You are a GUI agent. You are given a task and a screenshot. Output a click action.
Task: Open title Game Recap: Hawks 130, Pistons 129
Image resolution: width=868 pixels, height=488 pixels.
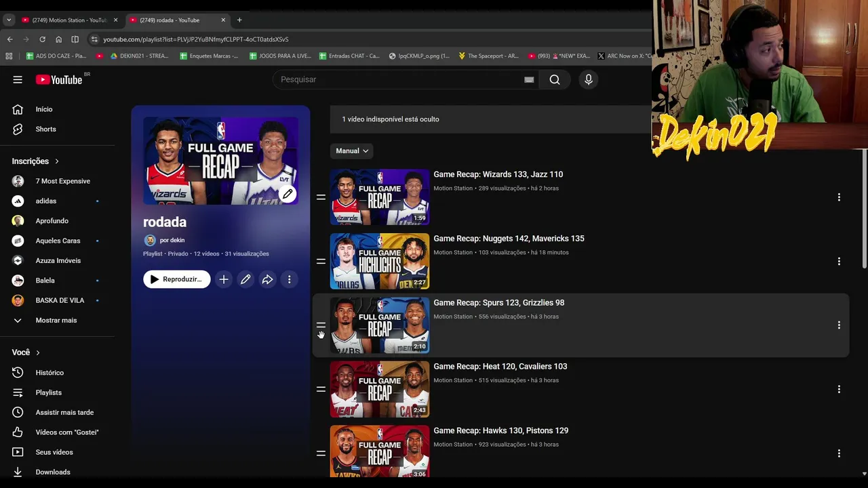(501, 431)
